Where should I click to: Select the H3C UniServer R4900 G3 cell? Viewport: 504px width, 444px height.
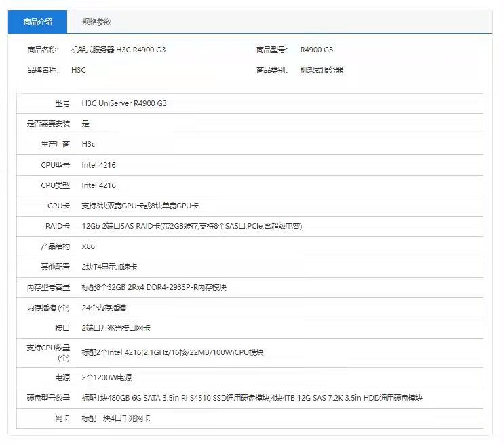click(124, 103)
